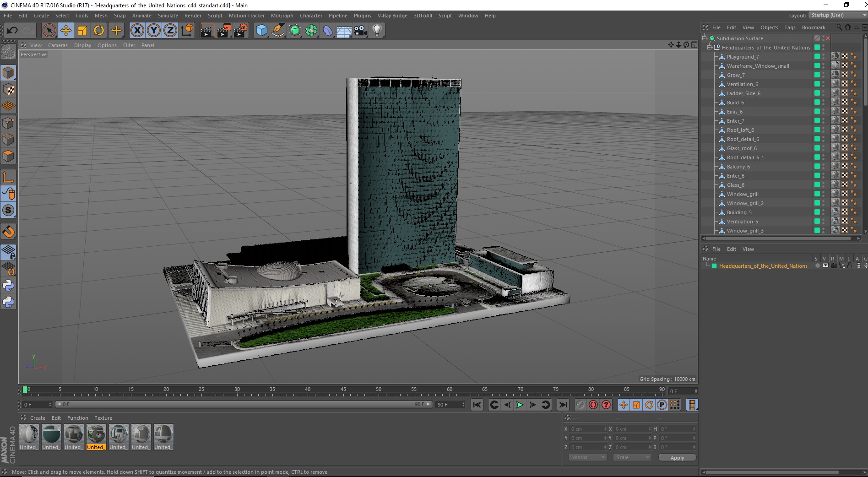Switch to Points mode
The width and height of the screenshot is (868, 477).
(x=8, y=123)
